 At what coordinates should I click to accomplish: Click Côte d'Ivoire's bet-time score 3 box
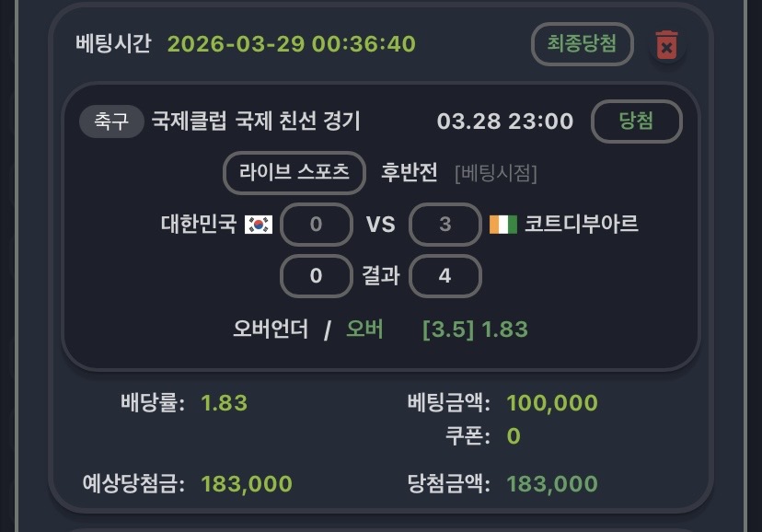pyautogui.click(x=445, y=225)
